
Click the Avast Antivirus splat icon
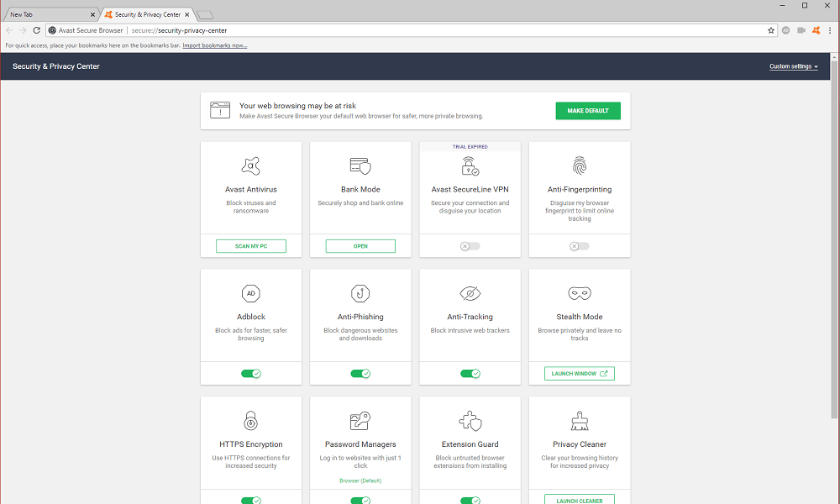(250, 166)
